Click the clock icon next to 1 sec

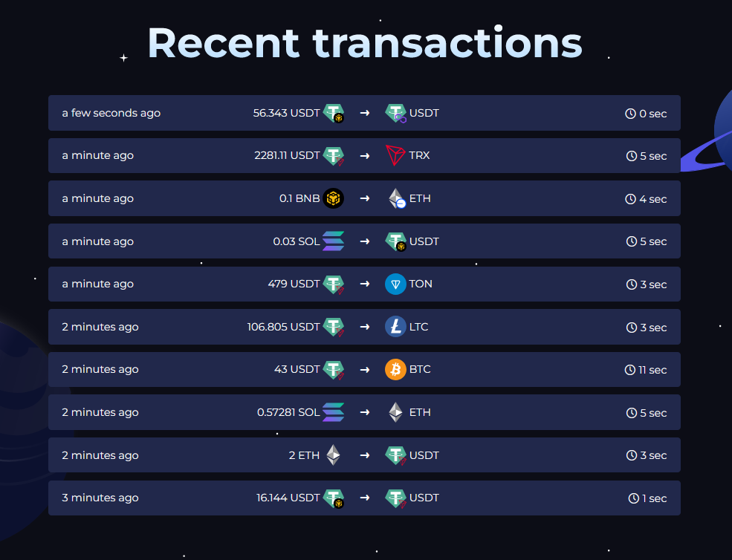pyautogui.click(x=634, y=498)
